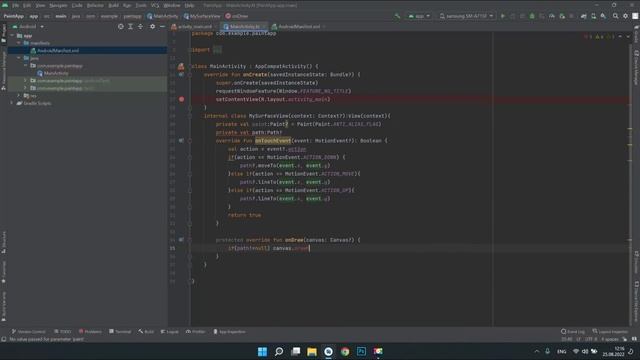Select MainActivity in the project tree
Viewport: 640px width, 360px height.
[56, 73]
